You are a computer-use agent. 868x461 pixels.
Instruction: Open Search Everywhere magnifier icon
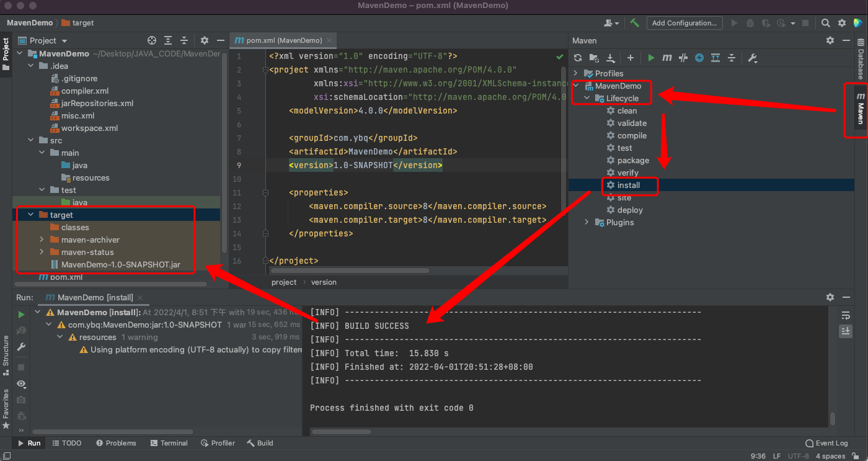[x=826, y=23]
